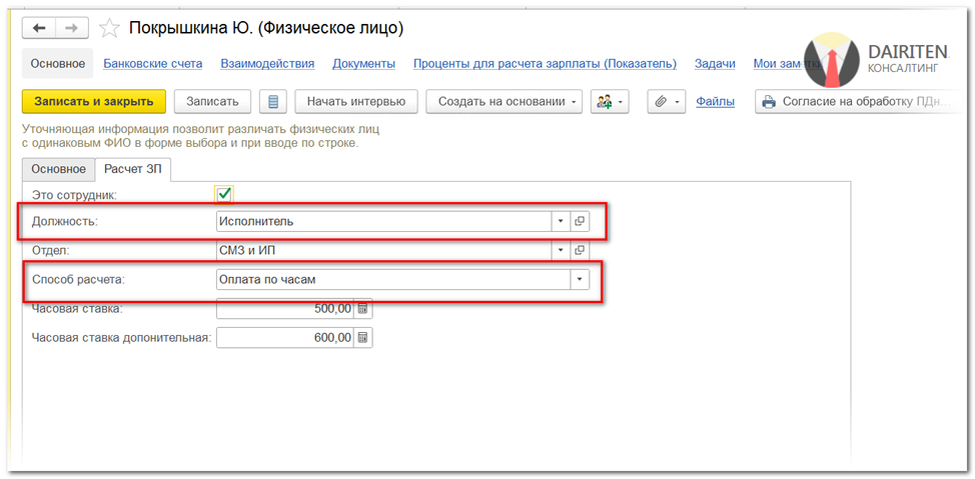Open the users group icon dropdown
975x479 pixels.
pos(609,101)
